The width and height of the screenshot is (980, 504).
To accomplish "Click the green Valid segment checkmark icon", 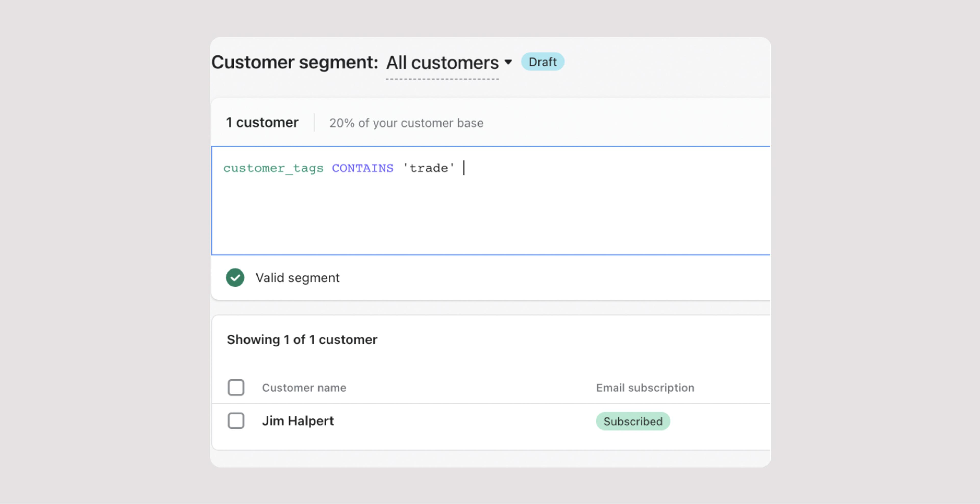I will click(x=235, y=278).
